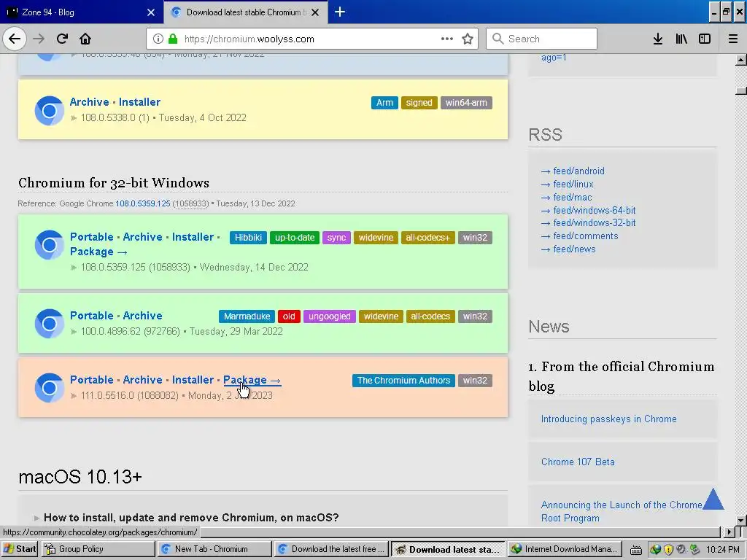The image size is (747, 560).
Task: Switch to New Tab - Chromium taskbar window
Action: [214, 549]
